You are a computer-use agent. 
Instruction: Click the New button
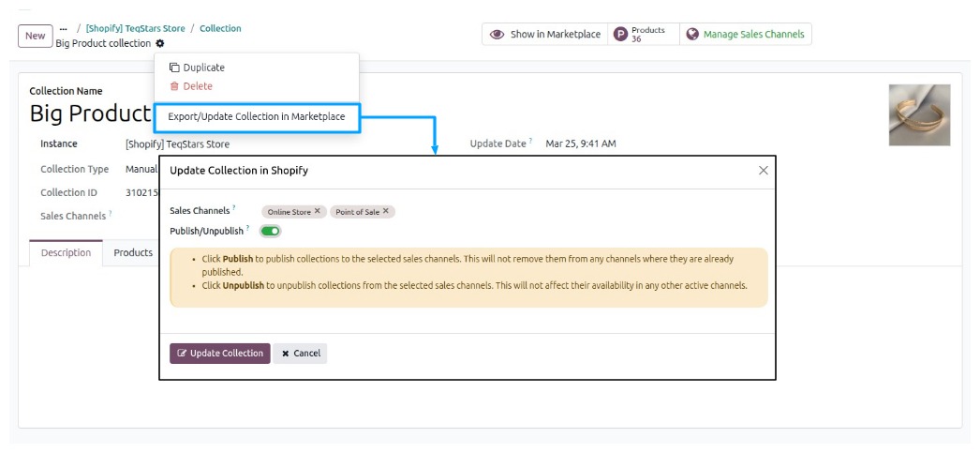pos(35,36)
